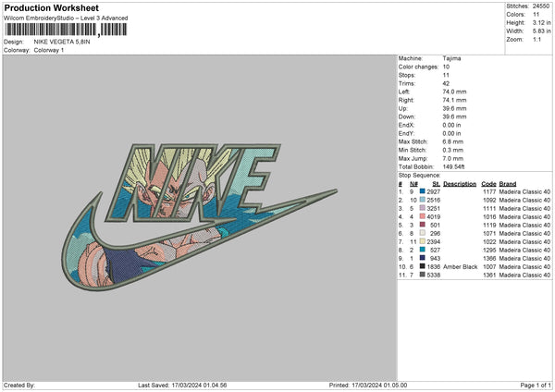The image size is (555, 392).
Task: Select thread code '1007' in stop 10
Action: pyautogui.click(x=489, y=267)
